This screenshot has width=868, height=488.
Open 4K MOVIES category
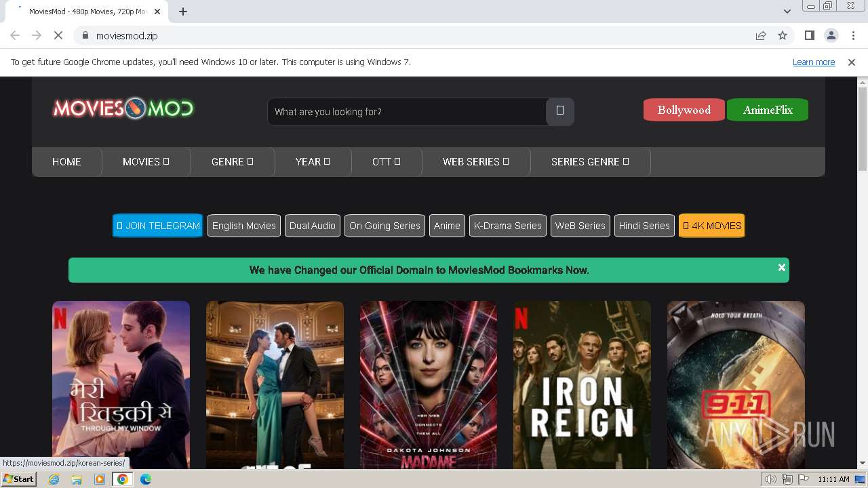(x=712, y=226)
